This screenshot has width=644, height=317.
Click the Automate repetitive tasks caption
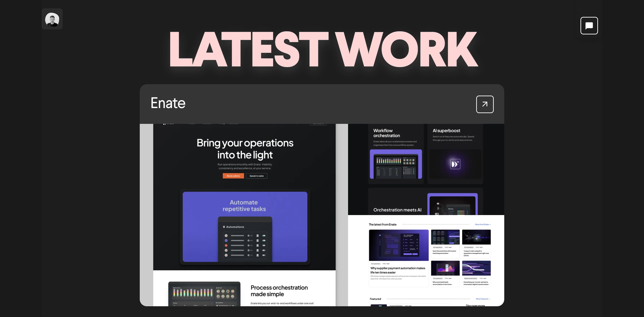tap(244, 206)
